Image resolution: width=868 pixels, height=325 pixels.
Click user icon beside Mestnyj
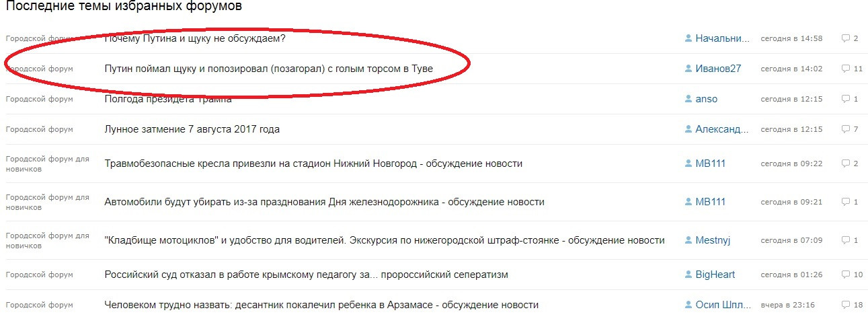click(x=688, y=240)
